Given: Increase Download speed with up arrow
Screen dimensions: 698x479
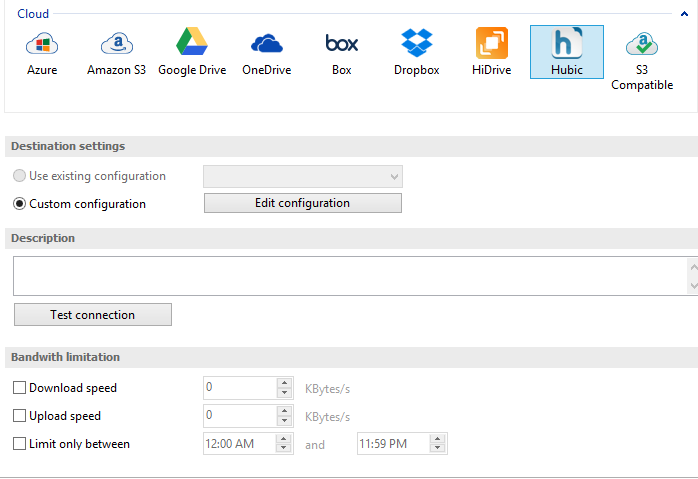Looking at the screenshot, I should 284,383.
